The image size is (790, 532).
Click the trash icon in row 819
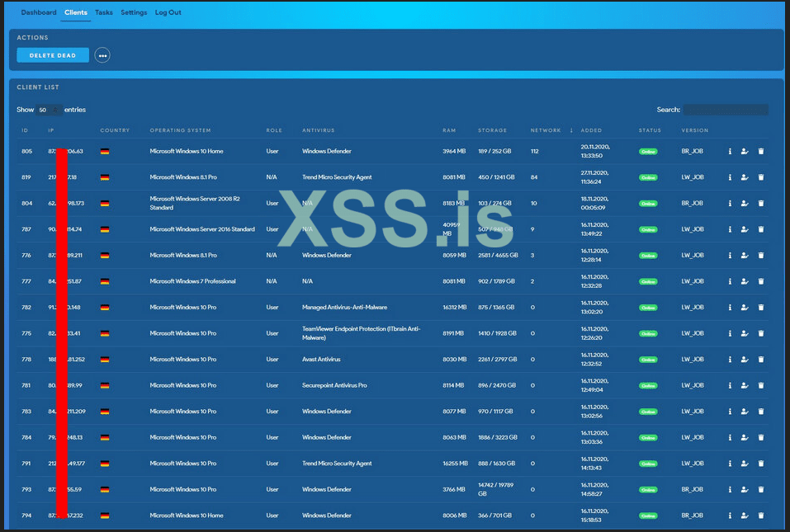click(x=761, y=177)
